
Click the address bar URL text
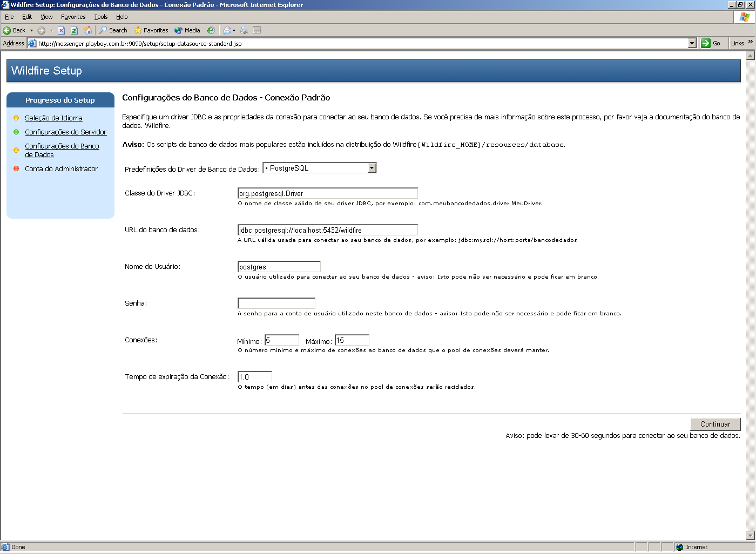click(x=140, y=44)
